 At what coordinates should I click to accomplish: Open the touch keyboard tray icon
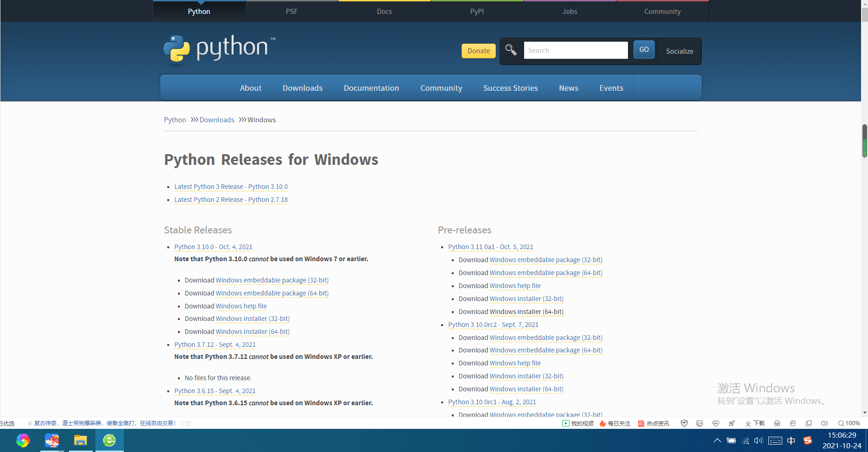point(775,440)
